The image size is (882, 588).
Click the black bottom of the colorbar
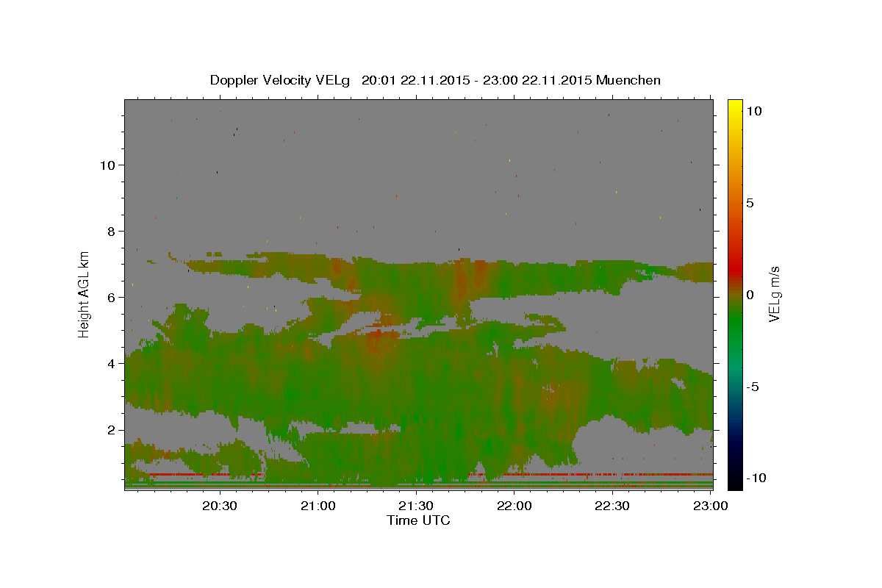[x=735, y=481]
